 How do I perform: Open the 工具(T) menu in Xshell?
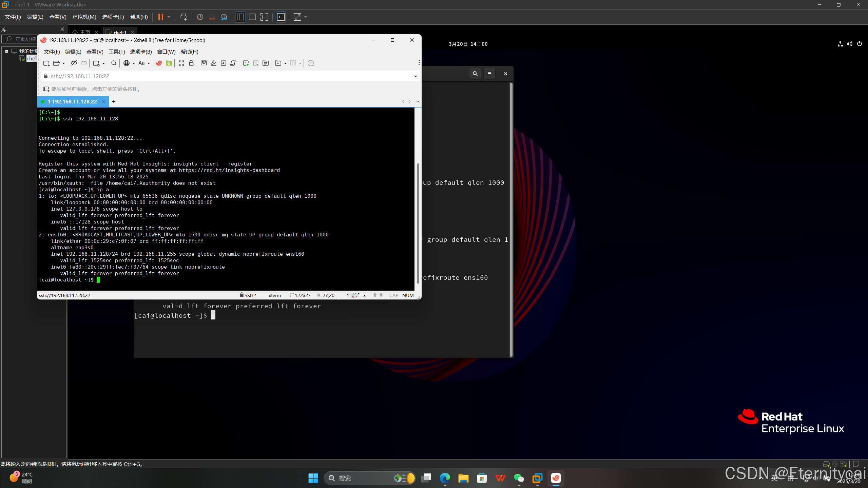[117, 52]
